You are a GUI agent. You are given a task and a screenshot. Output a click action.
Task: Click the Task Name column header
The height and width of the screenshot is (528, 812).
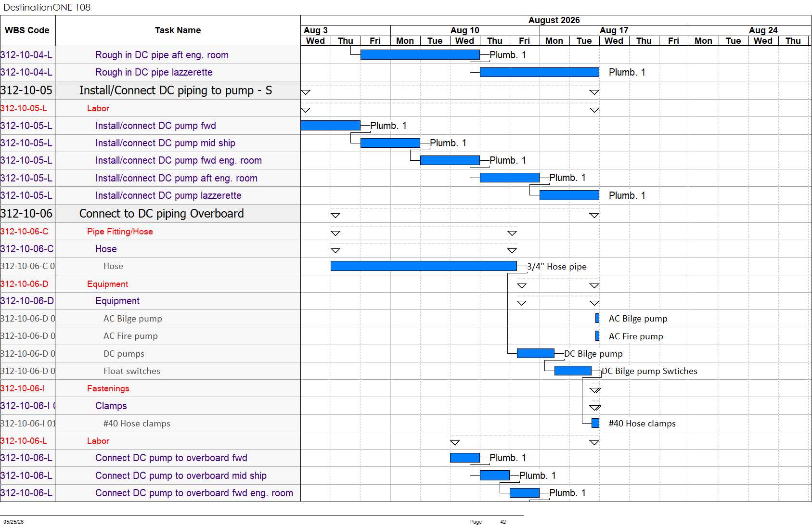[178, 30]
